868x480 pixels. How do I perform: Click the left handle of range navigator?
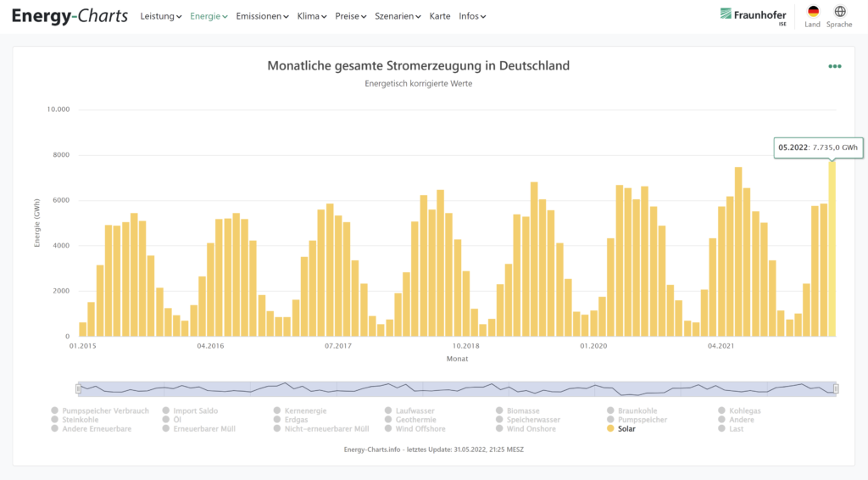click(78, 388)
